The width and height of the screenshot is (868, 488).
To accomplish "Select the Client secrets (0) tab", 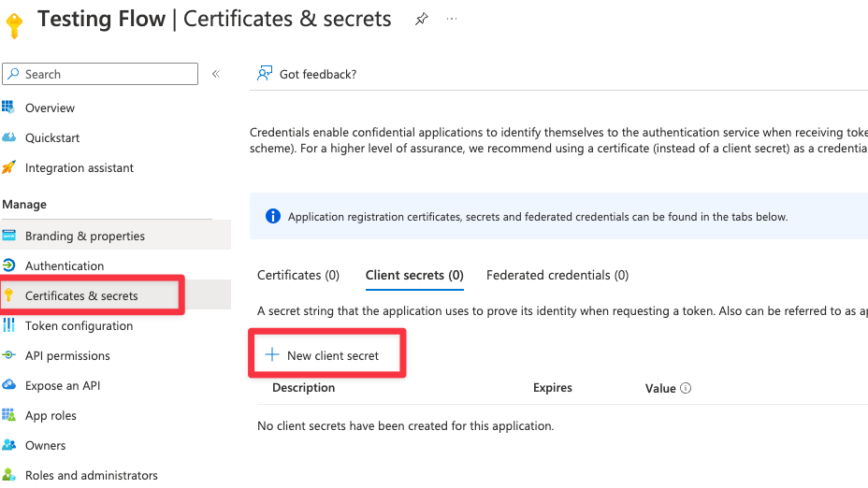I will tap(414, 275).
